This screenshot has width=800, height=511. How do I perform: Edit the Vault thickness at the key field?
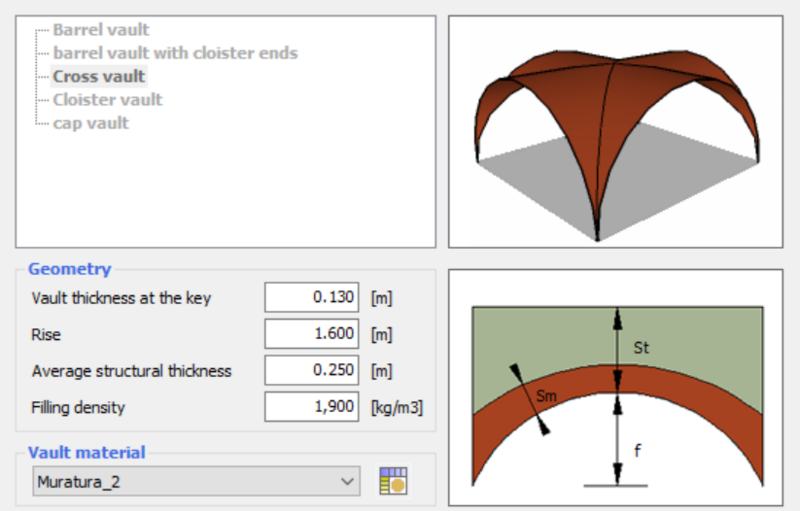(312, 297)
